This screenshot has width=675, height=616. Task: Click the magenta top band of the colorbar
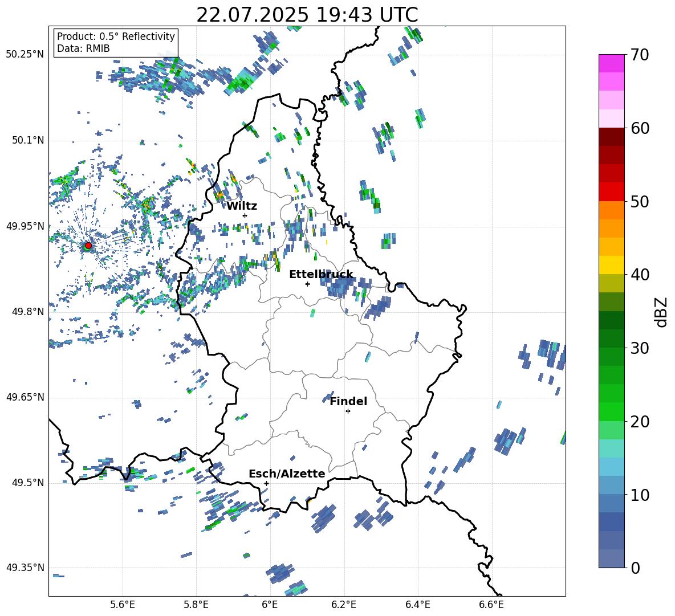coord(611,64)
